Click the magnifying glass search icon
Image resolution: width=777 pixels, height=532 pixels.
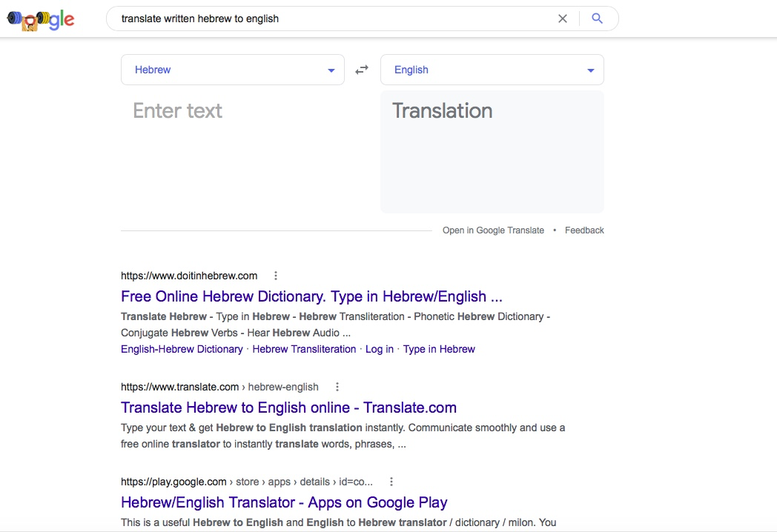pyautogui.click(x=598, y=19)
